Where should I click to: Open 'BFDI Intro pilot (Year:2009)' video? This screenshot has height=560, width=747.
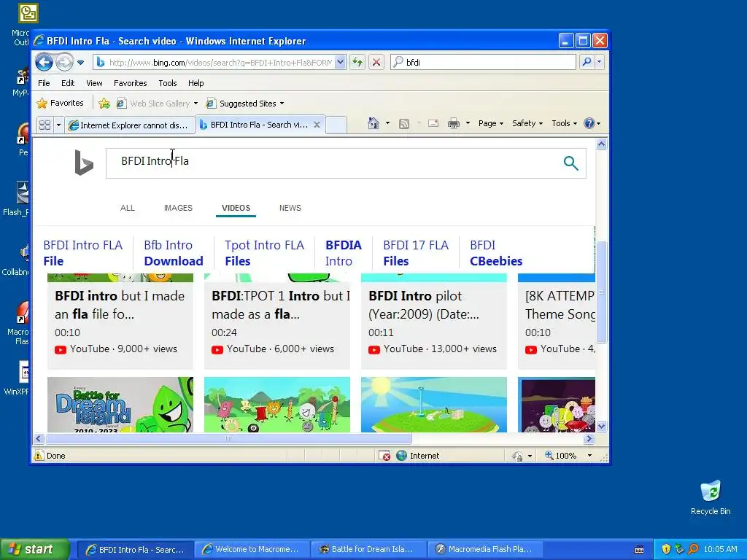coord(424,305)
